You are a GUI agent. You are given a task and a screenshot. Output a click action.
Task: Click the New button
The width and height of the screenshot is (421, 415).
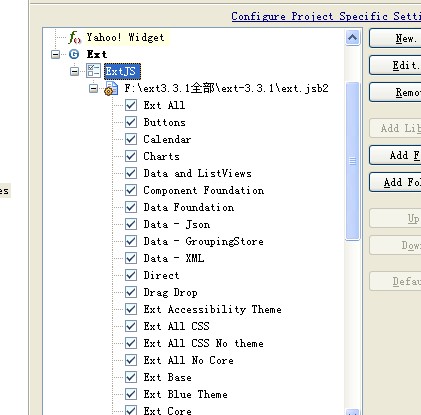395,38
